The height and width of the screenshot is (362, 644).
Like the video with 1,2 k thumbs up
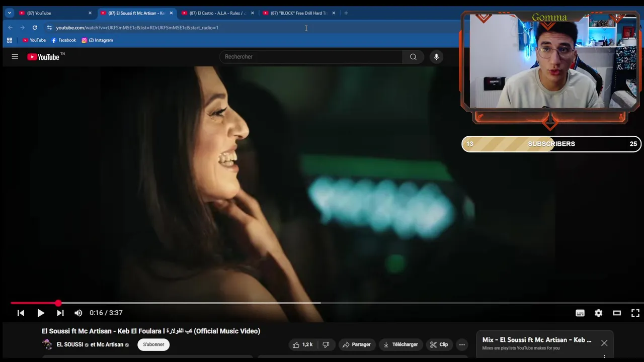coord(303,344)
